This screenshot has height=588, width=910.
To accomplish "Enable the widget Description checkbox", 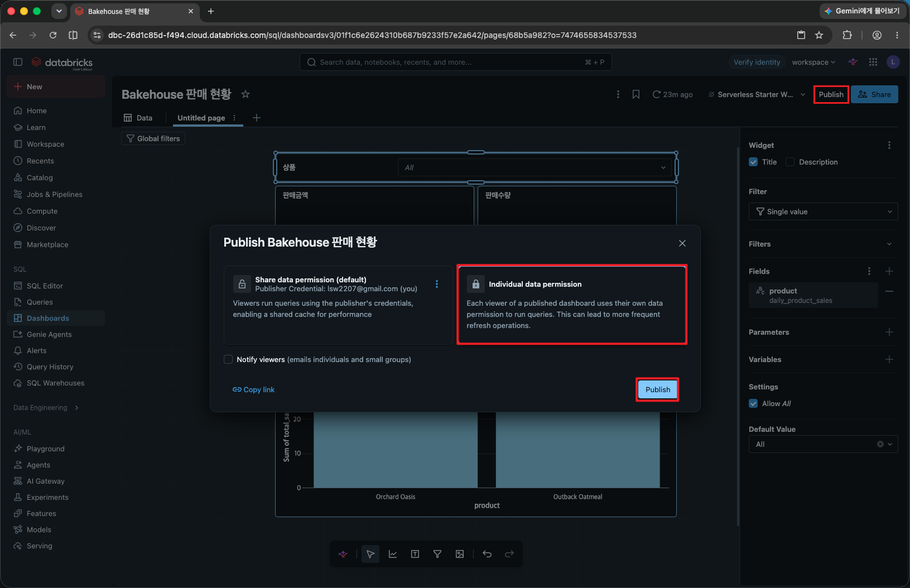I will [790, 162].
